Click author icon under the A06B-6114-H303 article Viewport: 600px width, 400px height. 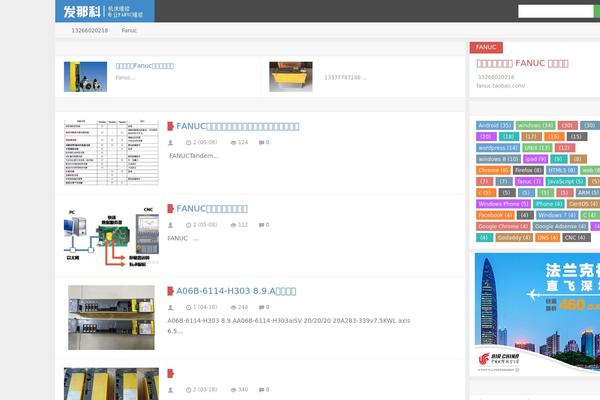pos(171,307)
